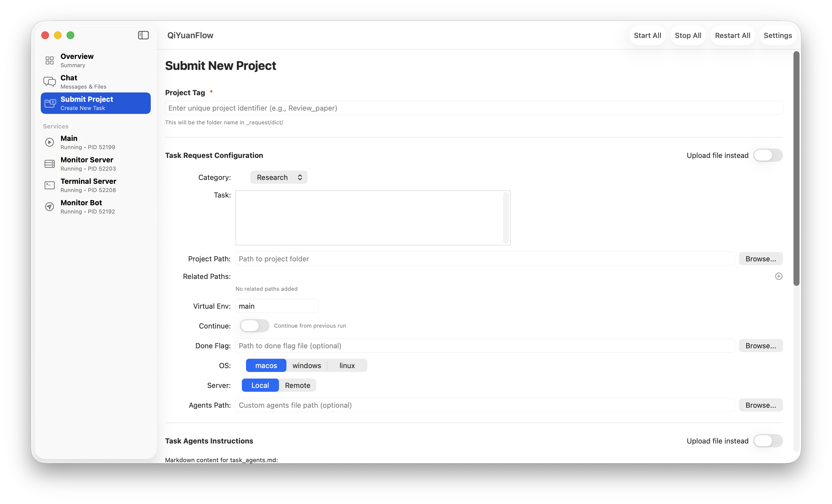Click the Terminal Server prompt icon
The image size is (832, 504).
coord(50,185)
